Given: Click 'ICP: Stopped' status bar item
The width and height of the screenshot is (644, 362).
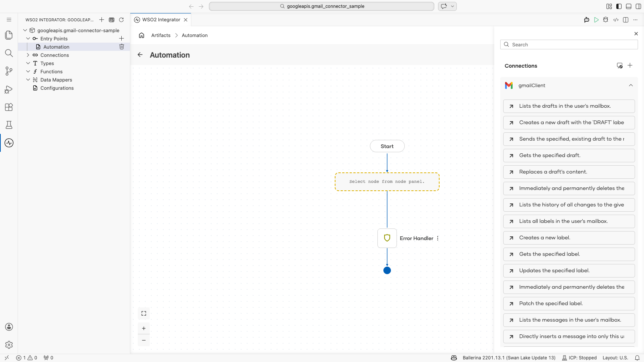Looking at the screenshot, I should pos(579,358).
